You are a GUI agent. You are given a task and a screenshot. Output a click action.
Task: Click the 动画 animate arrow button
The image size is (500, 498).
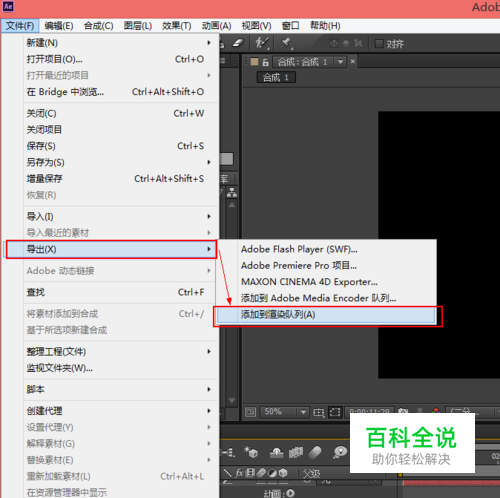[x=291, y=493]
